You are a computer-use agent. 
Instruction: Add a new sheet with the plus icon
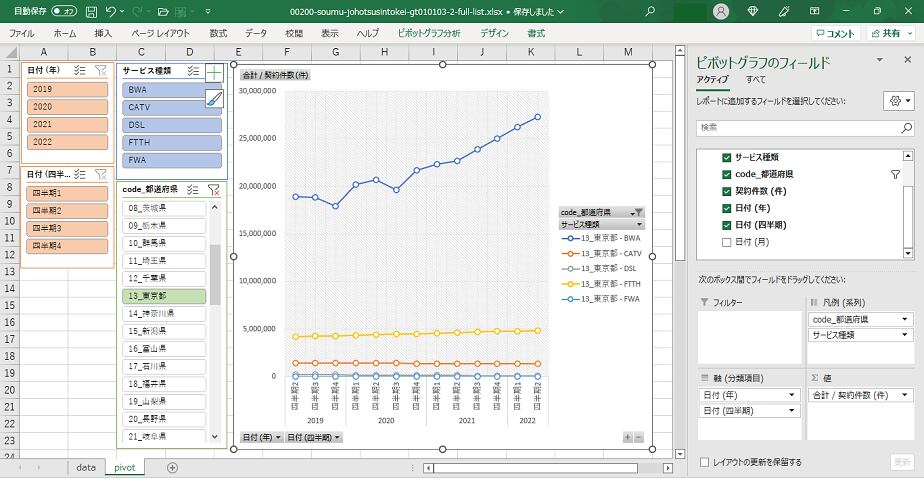(172, 467)
